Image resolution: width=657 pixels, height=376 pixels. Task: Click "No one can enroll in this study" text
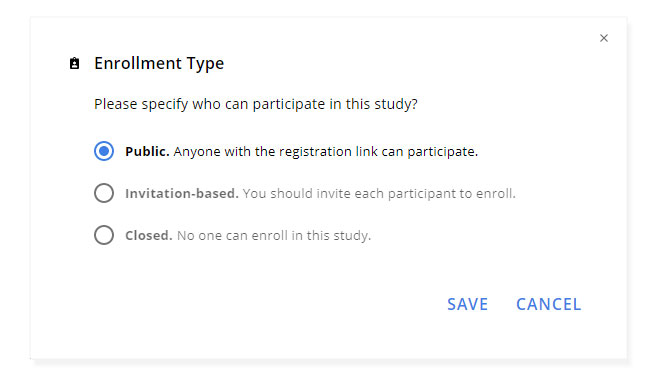pyautogui.click(x=274, y=235)
